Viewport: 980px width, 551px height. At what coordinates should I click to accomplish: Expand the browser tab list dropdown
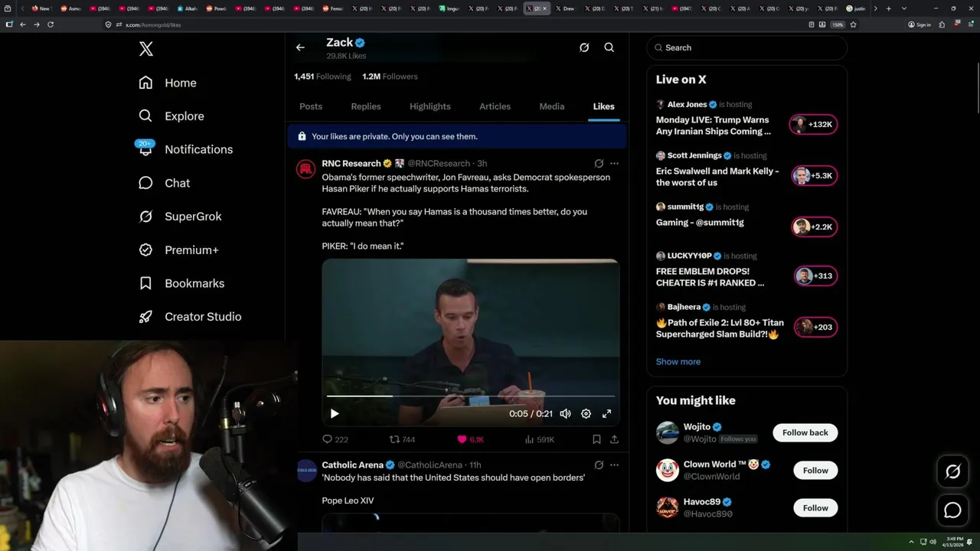(x=904, y=8)
